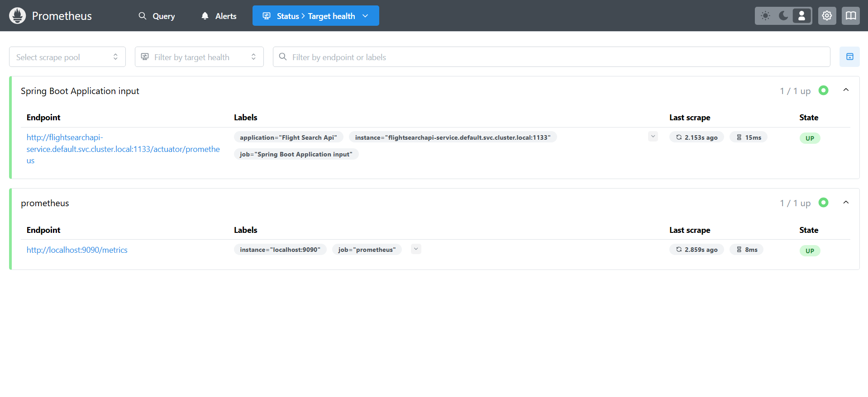Click the monitor icon in health filter
This screenshot has width=868, height=397.
(x=145, y=57)
